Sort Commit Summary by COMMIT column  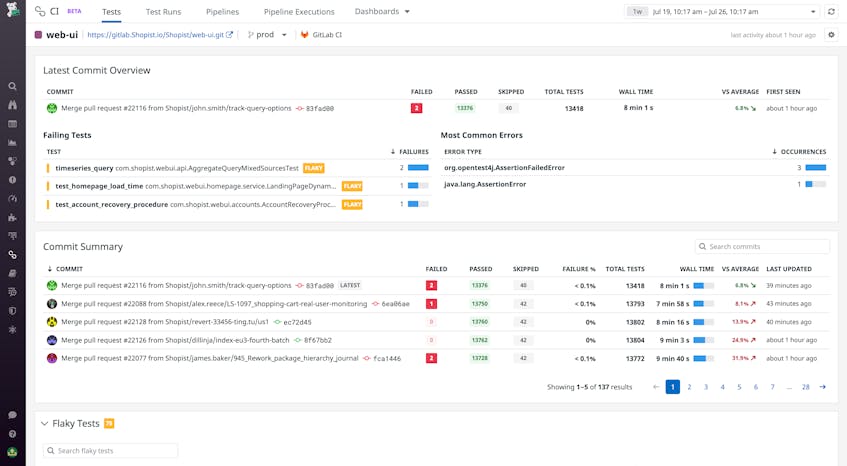pos(65,268)
